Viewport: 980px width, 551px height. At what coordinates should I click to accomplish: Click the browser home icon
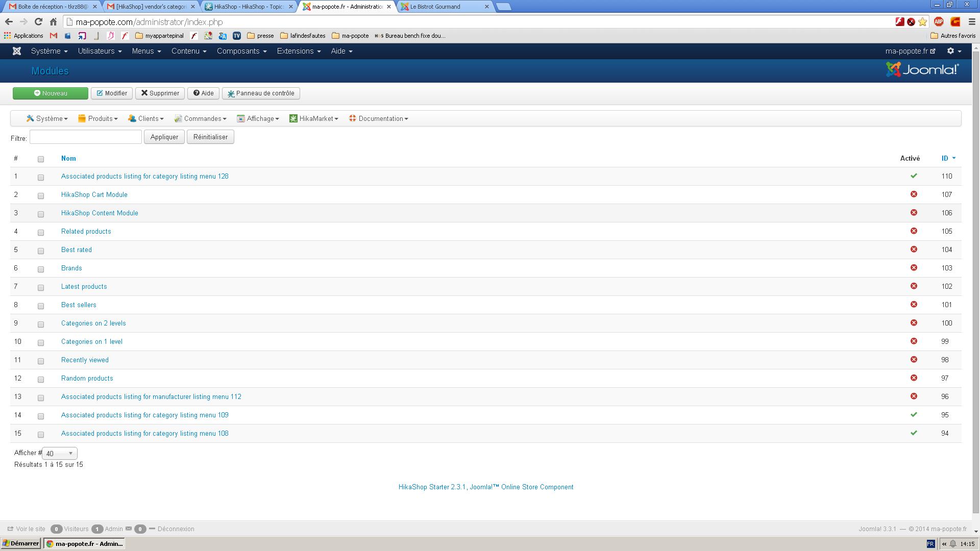click(x=53, y=22)
